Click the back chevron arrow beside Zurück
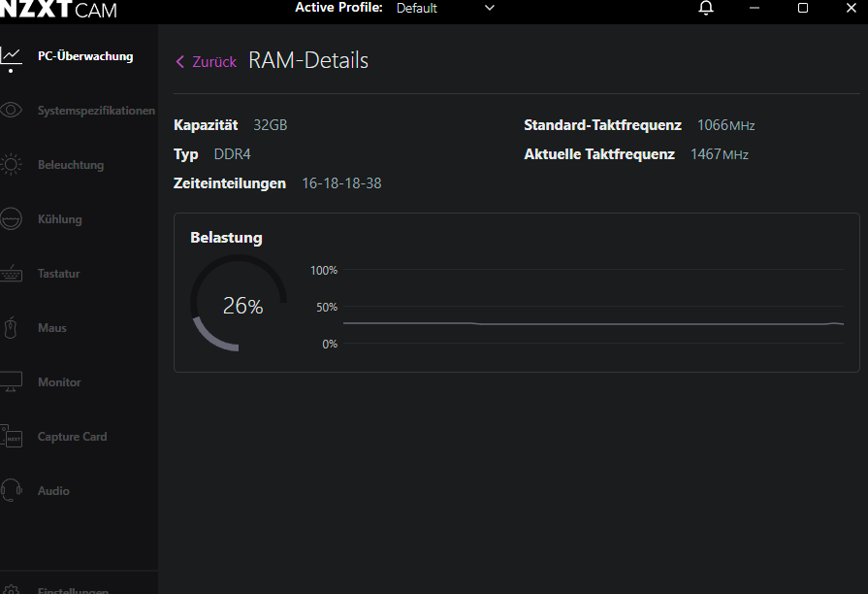 [x=180, y=61]
